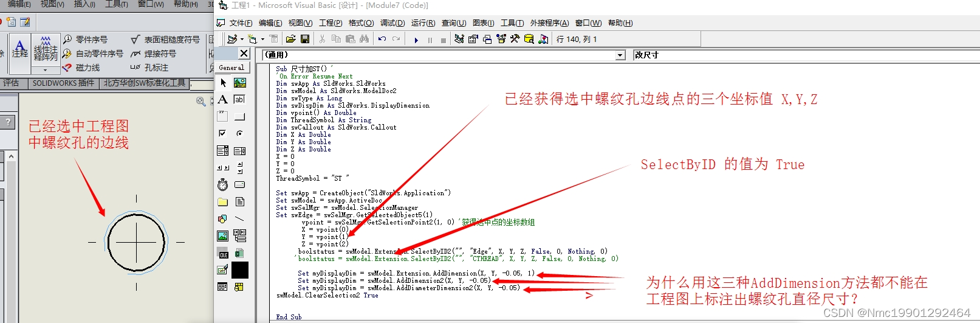
Task: Start the program with the Run arrow
Action: [416, 40]
